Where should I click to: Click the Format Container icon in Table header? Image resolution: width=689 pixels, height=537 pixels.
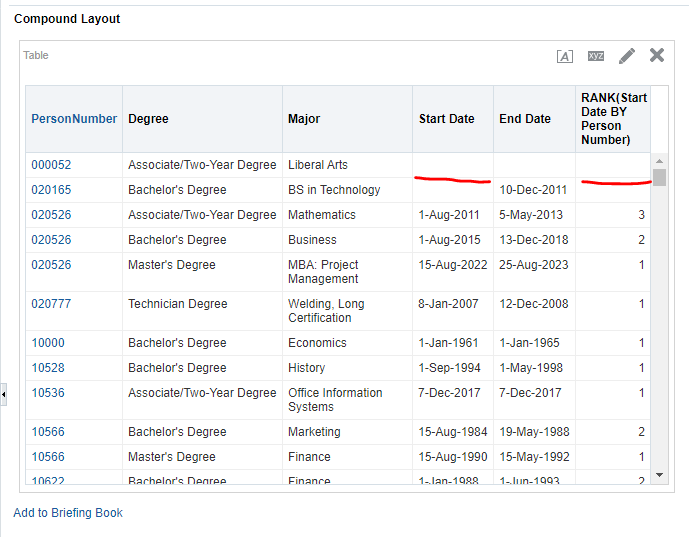tap(565, 56)
